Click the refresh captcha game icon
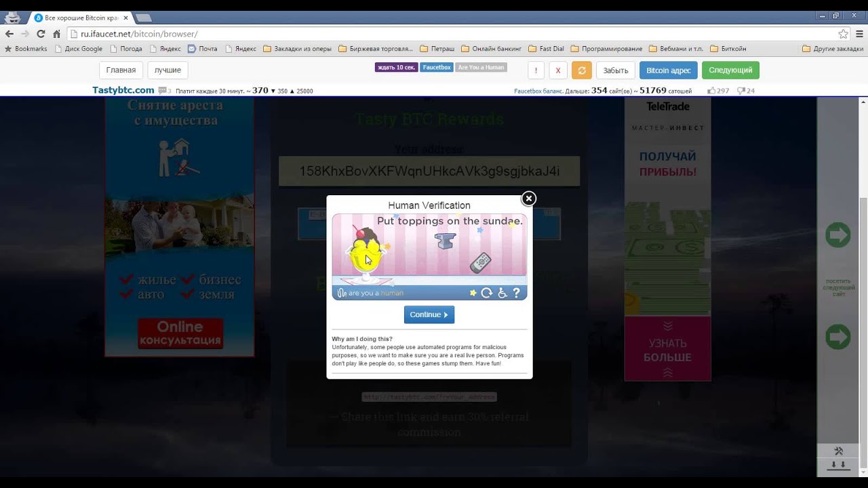The image size is (868, 488). pos(486,293)
